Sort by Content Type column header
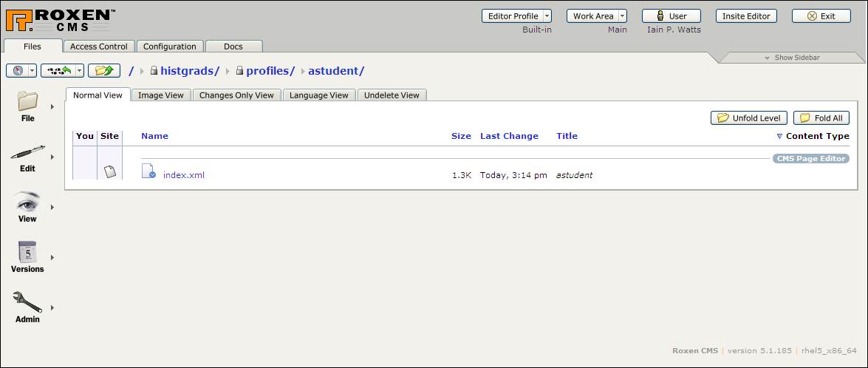This screenshot has width=868, height=368. click(x=817, y=136)
